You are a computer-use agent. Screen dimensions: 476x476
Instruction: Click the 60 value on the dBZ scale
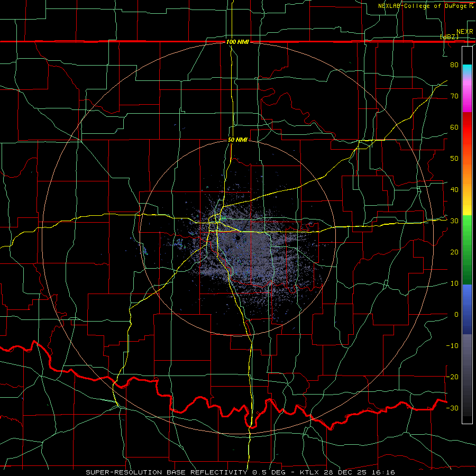pos(454,127)
